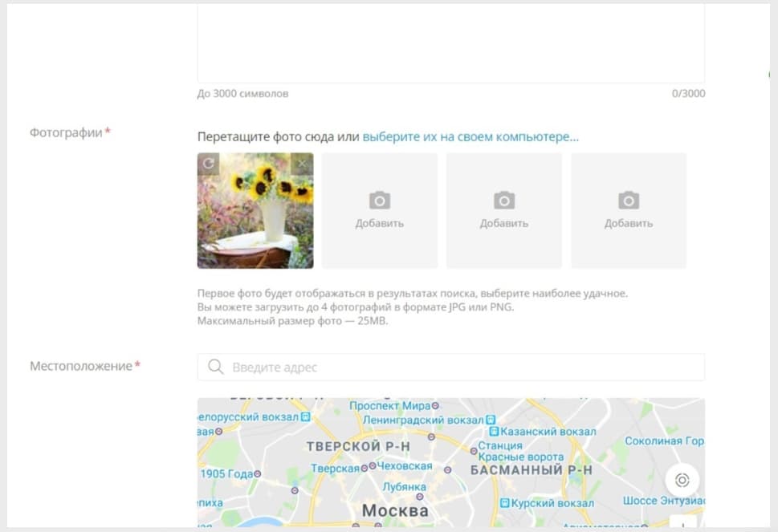Click 'Добавить' label in second slot
The width and height of the screenshot is (778, 532).
click(380, 223)
